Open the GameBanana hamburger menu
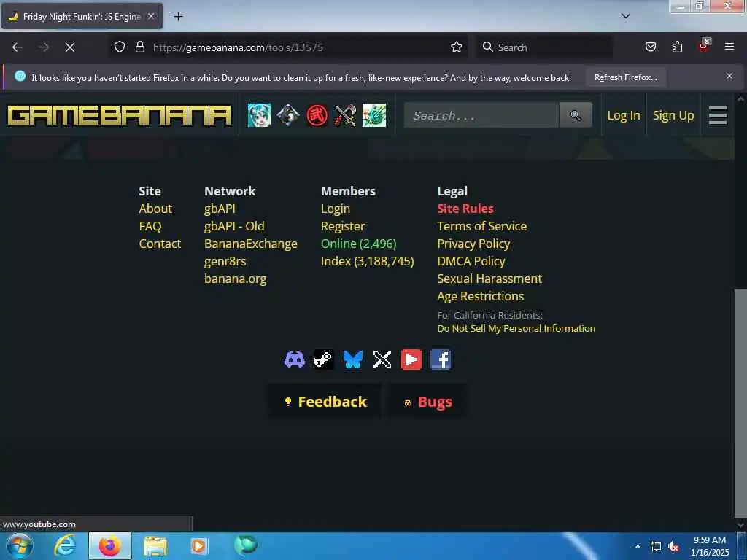The width and height of the screenshot is (747, 560). pos(718,115)
